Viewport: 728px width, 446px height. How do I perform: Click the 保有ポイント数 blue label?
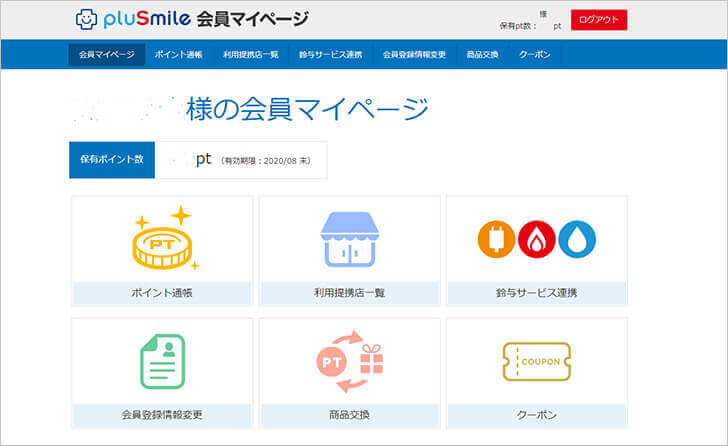tap(112, 160)
